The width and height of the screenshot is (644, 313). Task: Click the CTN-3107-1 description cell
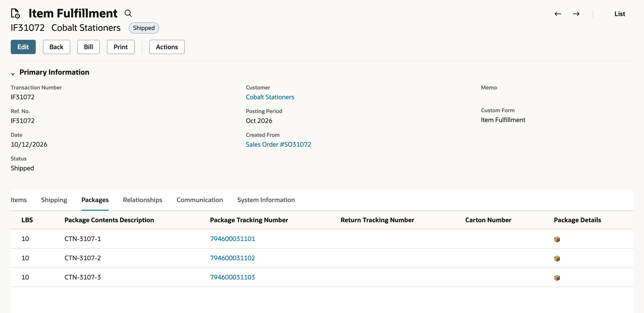[83, 239]
